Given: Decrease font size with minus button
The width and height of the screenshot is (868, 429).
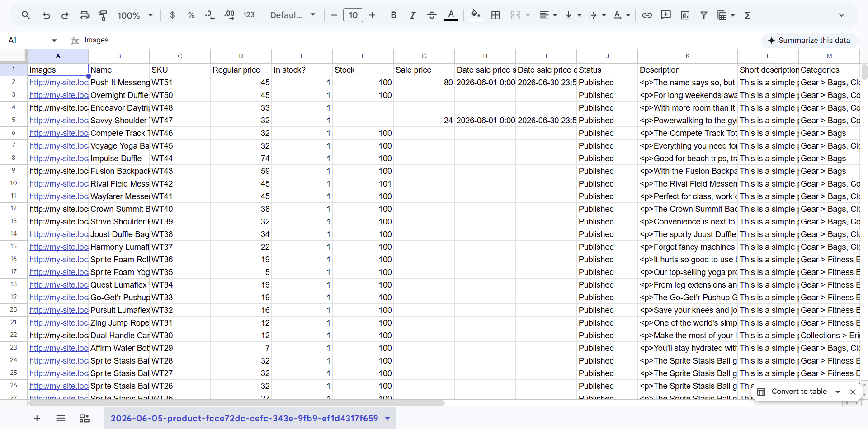Looking at the screenshot, I should point(334,15).
